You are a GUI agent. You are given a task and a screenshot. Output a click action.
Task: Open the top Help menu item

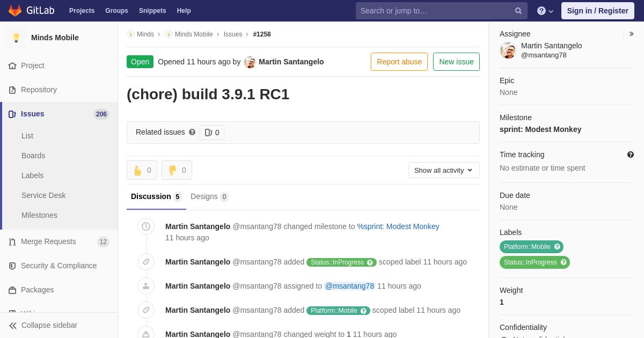point(184,11)
